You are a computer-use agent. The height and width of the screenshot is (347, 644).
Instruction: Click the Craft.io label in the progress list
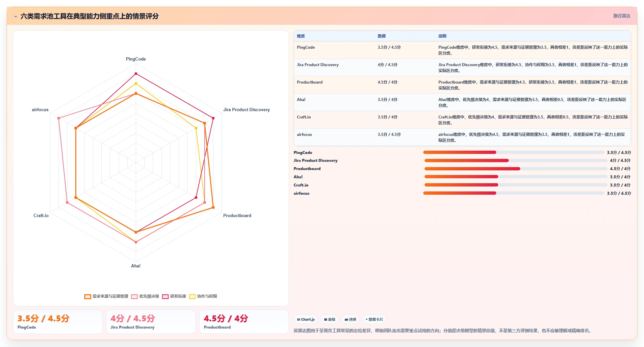[x=301, y=185]
